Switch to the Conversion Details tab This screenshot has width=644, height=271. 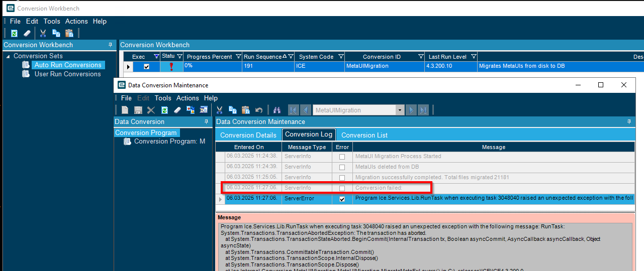pyautogui.click(x=248, y=135)
